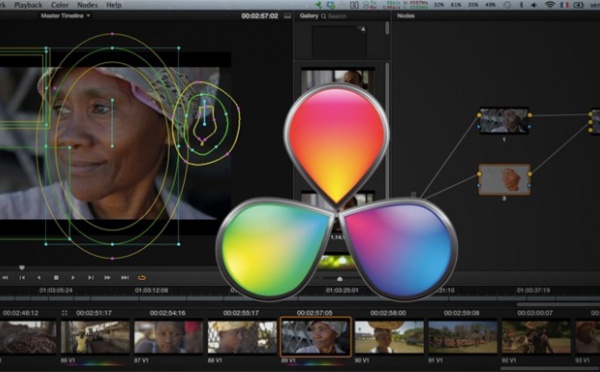Screen dimensions: 600x372
Task: Select node 1 in the node editor
Action: [x=504, y=121]
